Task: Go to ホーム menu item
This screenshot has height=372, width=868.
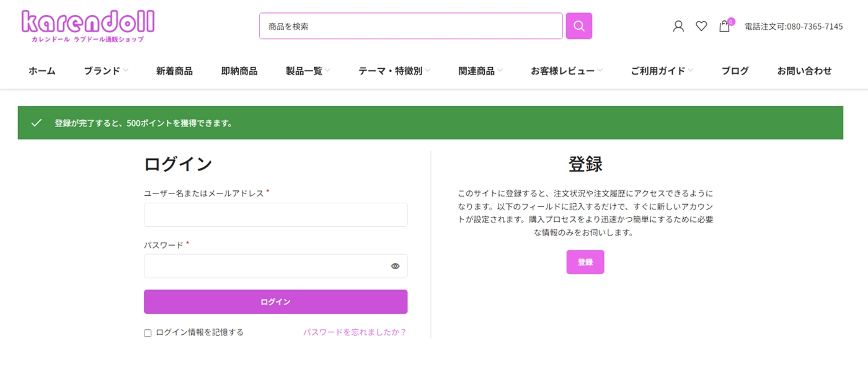Action: (x=42, y=71)
